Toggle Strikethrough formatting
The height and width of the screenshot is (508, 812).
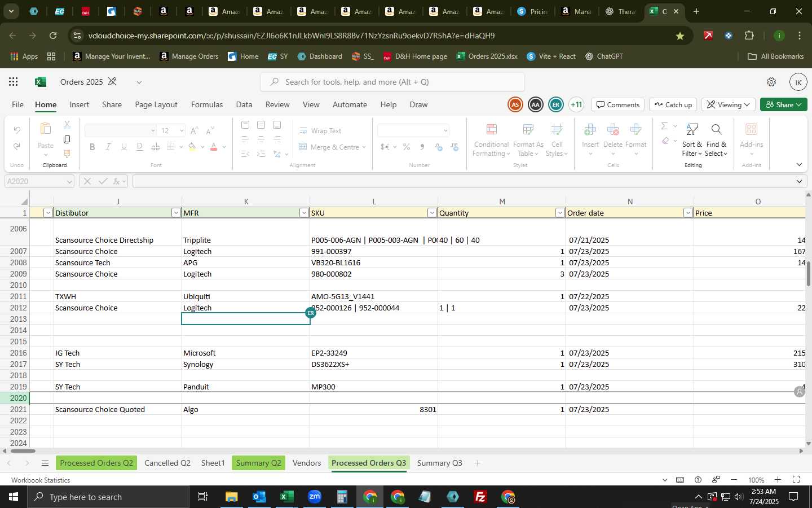[x=156, y=147]
